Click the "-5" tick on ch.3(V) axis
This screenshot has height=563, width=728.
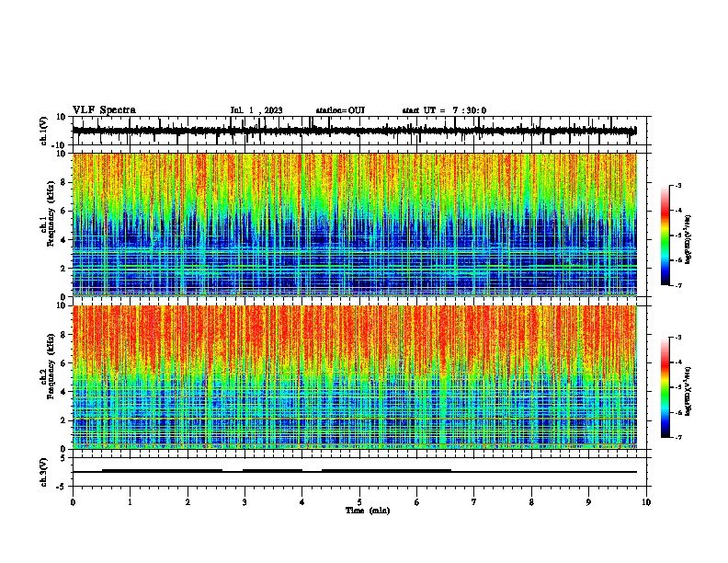63,487
